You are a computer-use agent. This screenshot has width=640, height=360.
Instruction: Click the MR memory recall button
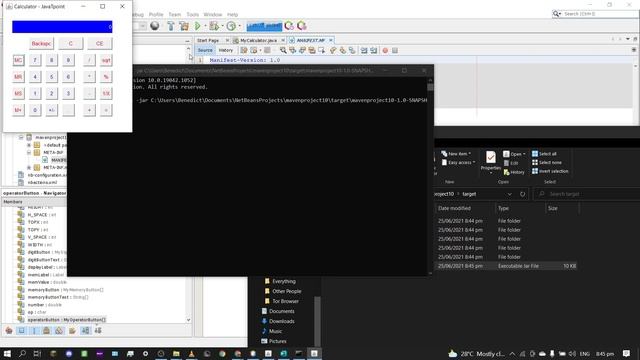(x=18, y=77)
